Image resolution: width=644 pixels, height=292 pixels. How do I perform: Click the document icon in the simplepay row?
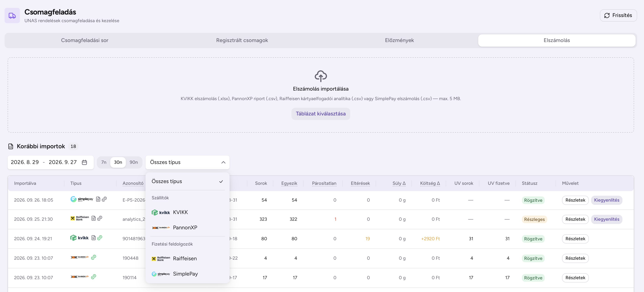[x=98, y=199]
